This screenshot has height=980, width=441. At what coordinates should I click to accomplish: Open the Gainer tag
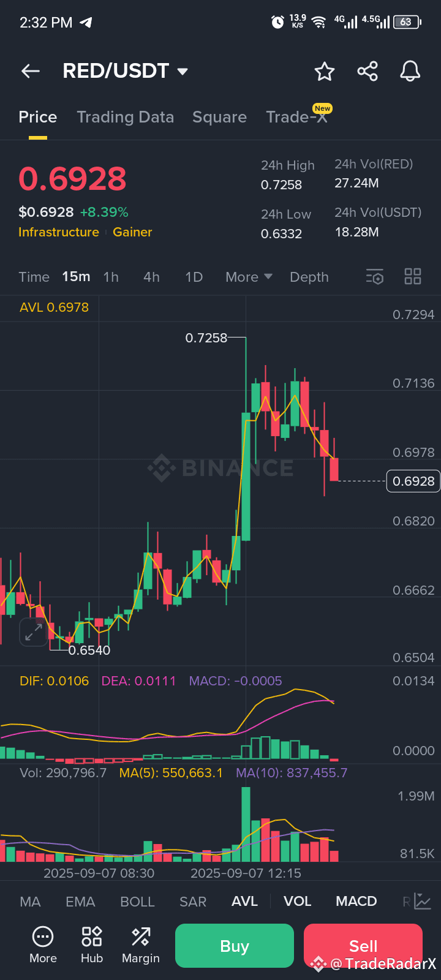(x=132, y=232)
